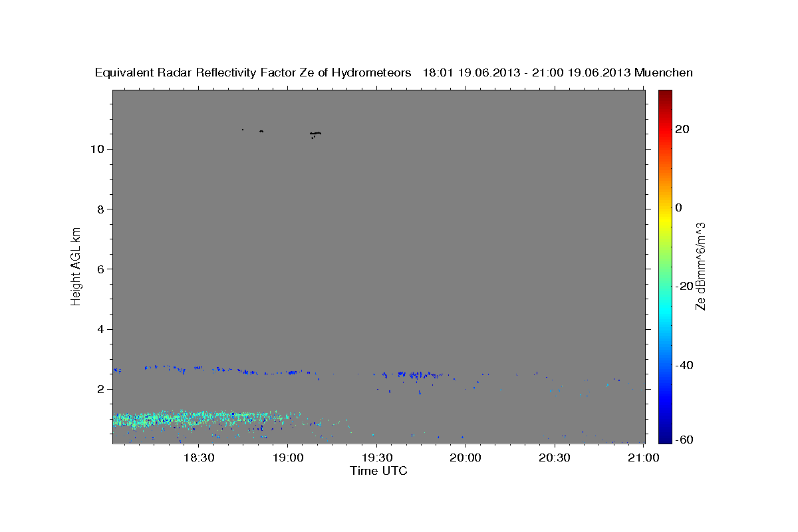The width and height of the screenshot is (798, 532).
Task: Click the 18:30 time tick label
Action: 198,458
